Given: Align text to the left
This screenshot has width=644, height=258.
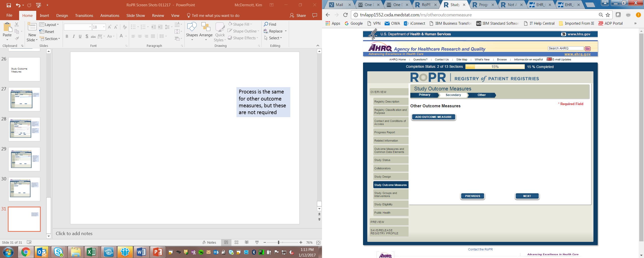Looking at the screenshot, I should click(x=133, y=36).
